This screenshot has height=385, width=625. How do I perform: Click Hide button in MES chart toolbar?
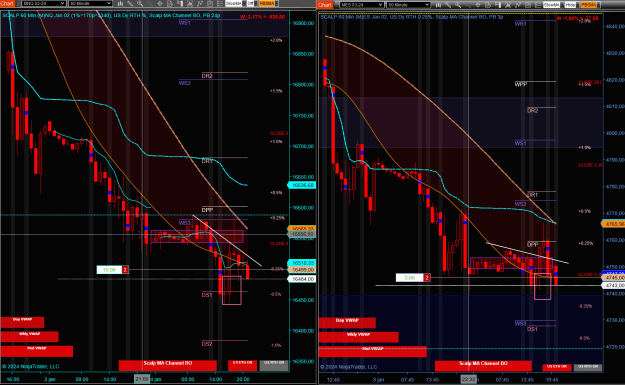pyautogui.click(x=570, y=5)
